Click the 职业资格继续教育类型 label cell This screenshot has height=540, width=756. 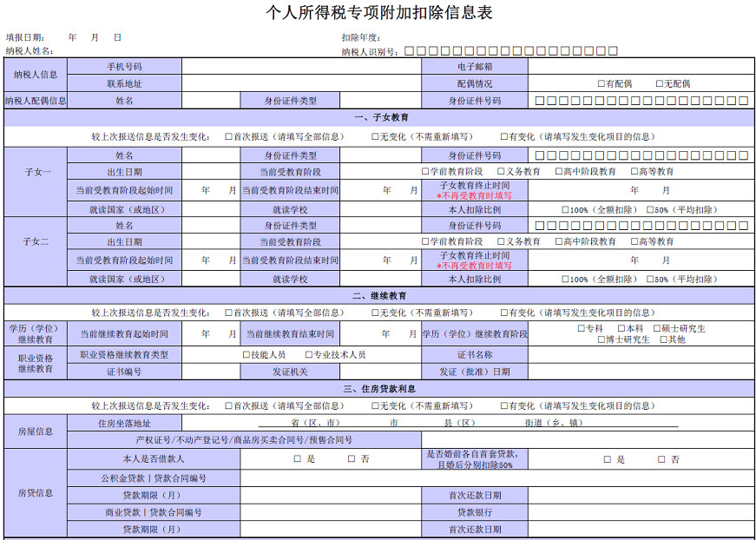point(124,355)
